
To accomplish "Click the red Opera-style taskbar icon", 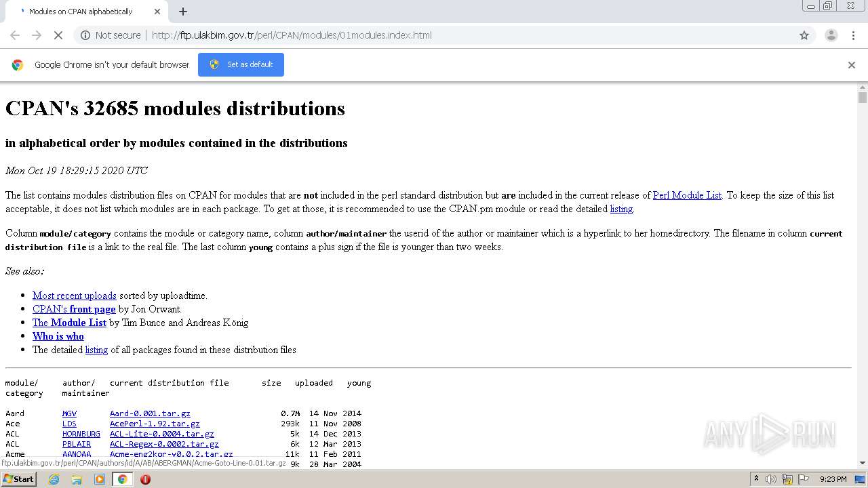I will 145,479.
